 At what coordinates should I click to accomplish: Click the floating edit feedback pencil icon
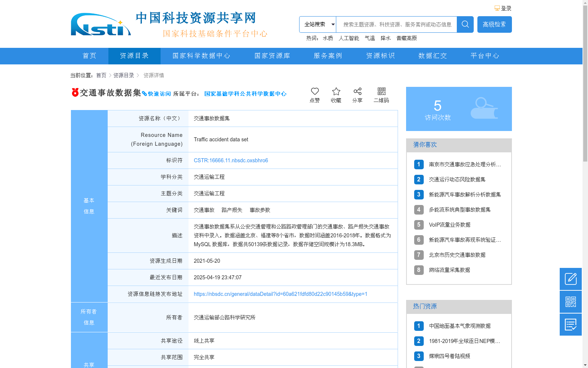point(571,279)
